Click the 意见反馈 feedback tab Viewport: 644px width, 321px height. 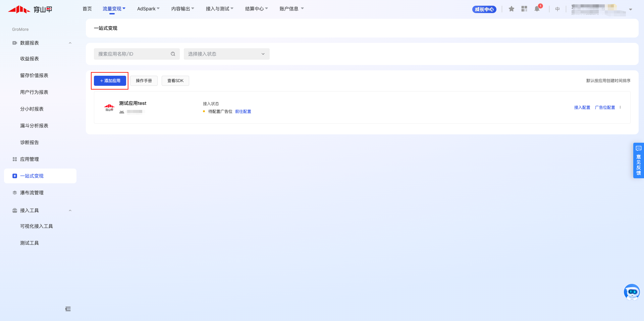[x=638, y=161]
